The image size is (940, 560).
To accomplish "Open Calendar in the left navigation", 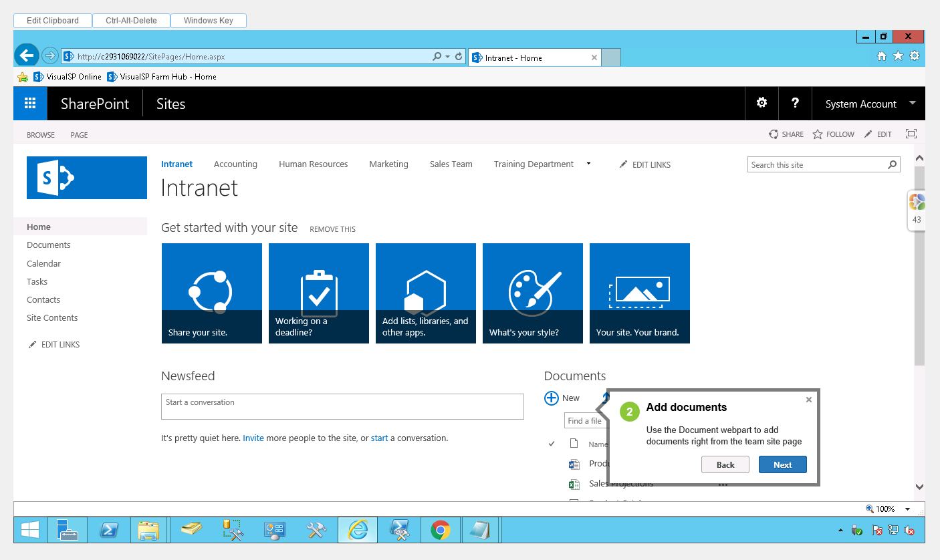I will (x=43, y=263).
